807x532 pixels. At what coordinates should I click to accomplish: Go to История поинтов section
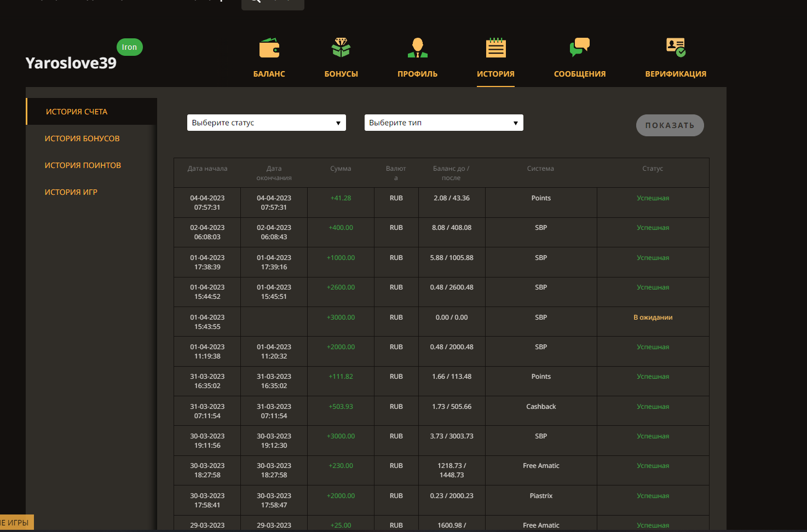pyautogui.click(x=83, y=165)
